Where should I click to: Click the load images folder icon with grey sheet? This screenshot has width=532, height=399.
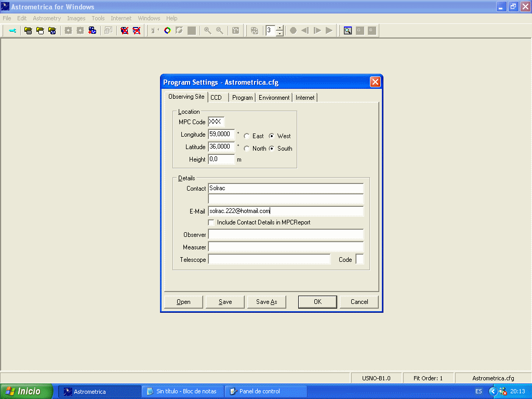point(28,31)
